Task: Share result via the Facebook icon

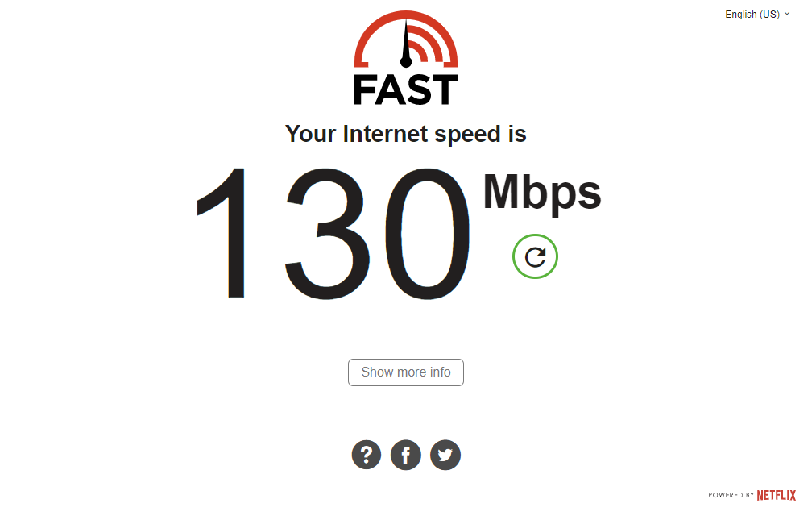Action: 405,455
